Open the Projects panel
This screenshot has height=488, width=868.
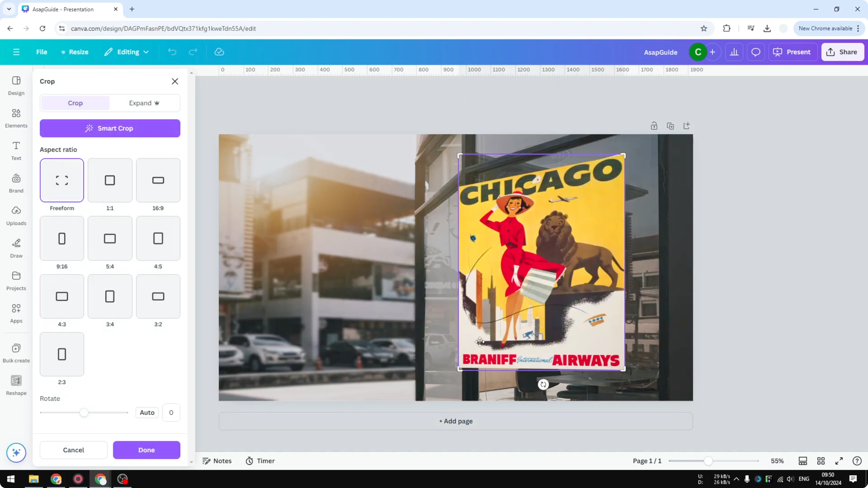point(16,280)
